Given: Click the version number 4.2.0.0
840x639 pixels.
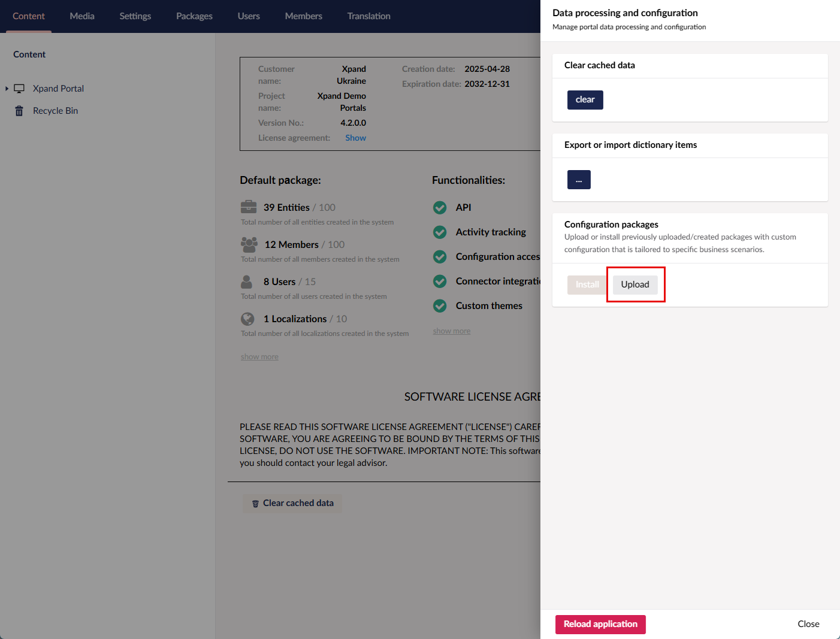Looking at the screenshot, I should pyautogui.click(x=353, y=123).
